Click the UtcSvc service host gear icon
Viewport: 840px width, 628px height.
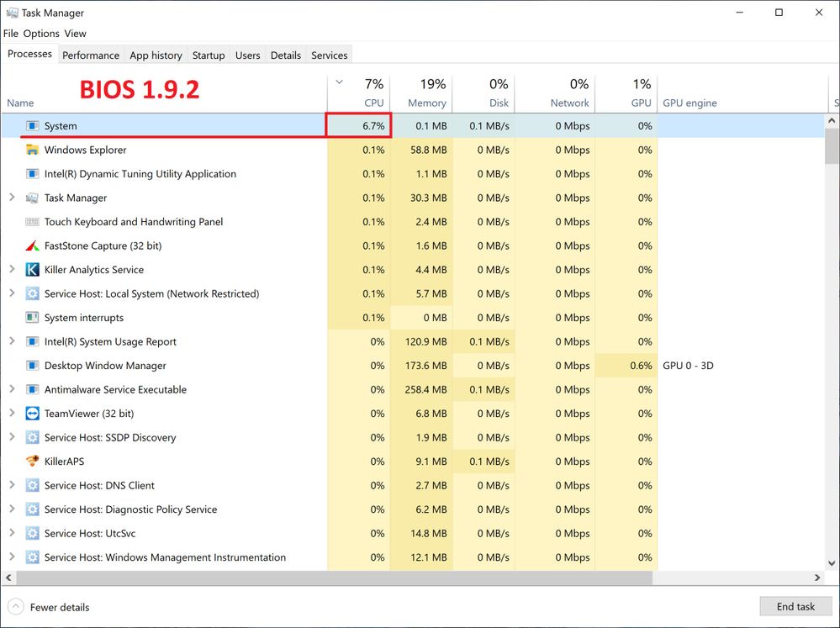point(32,534)
